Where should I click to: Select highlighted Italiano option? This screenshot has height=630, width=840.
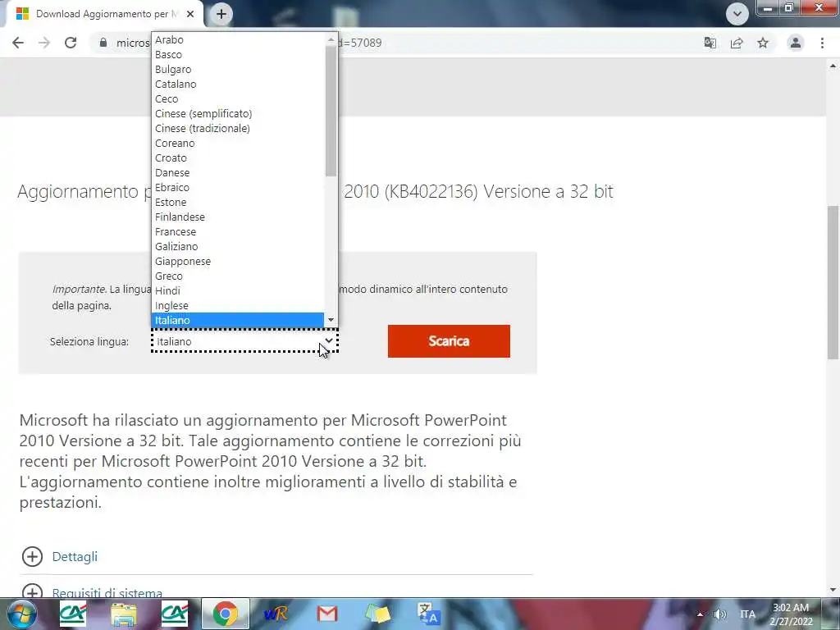click(238, 321)
